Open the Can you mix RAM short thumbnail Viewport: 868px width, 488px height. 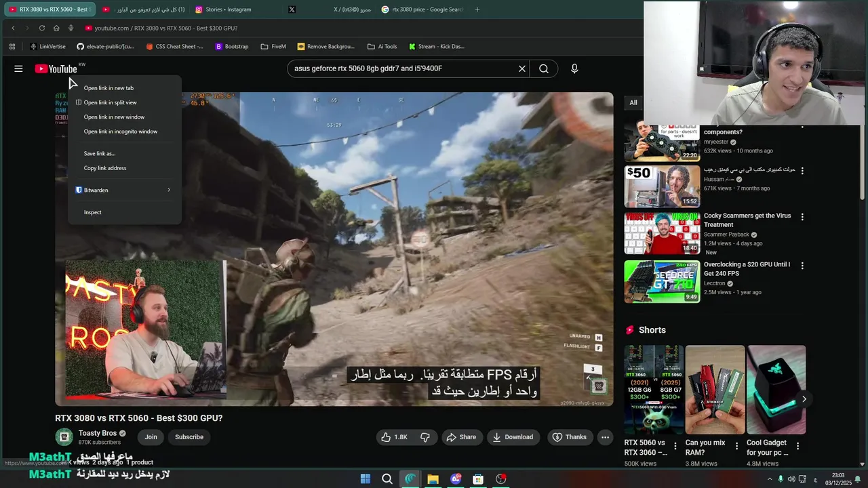[x=715, y=390]
